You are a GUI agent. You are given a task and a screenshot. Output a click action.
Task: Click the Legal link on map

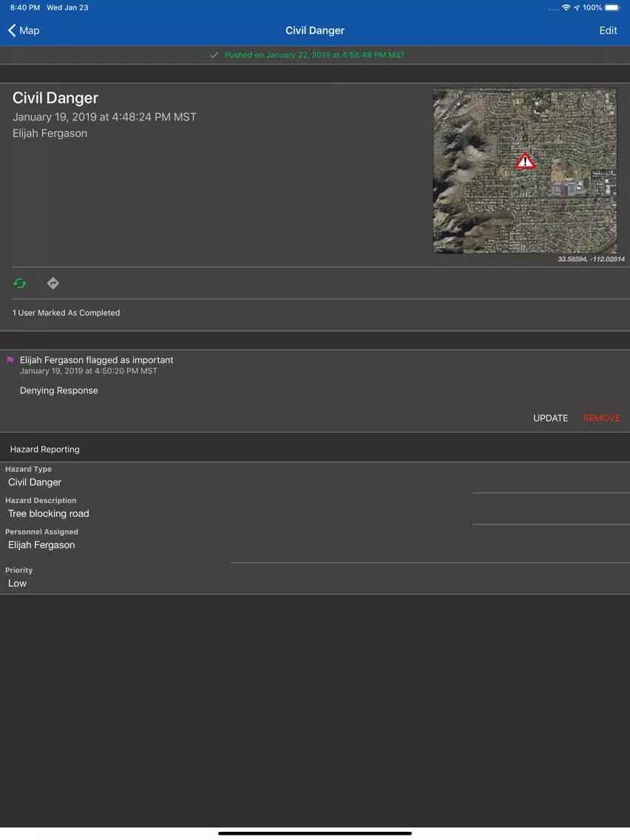447,246
